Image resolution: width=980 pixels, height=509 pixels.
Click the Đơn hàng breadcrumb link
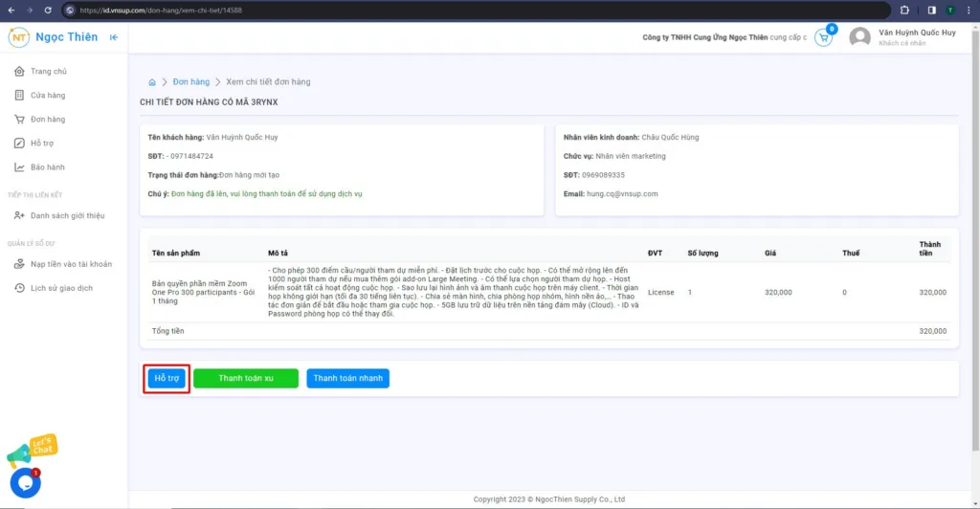click(x=191, y=82)
